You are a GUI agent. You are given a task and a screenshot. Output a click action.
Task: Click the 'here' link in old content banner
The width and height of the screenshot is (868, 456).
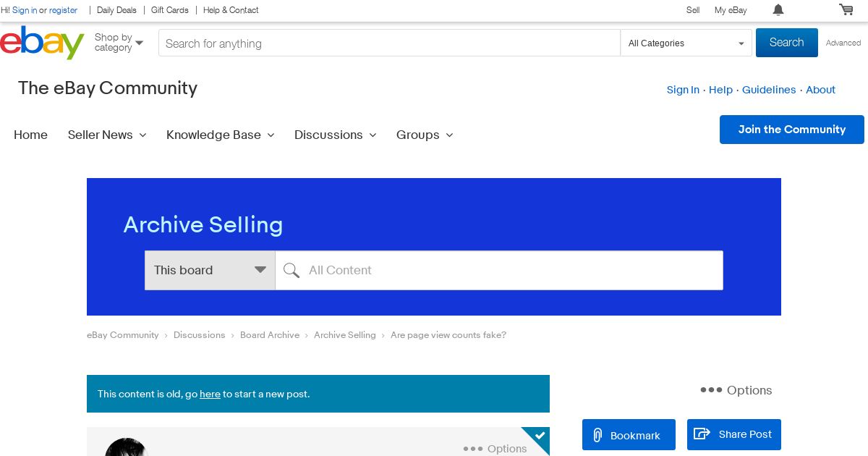click(x=210, y=394)
